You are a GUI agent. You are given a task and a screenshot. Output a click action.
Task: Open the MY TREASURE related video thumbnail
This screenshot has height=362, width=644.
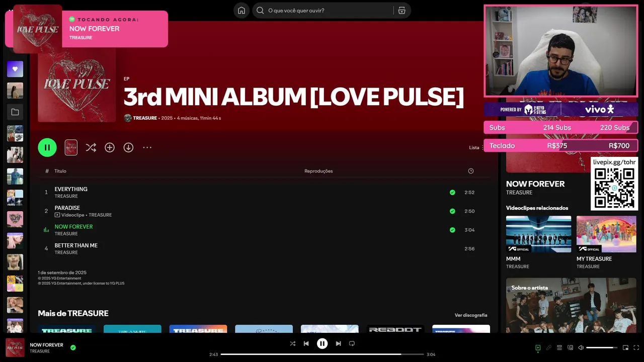click(x=606, y=234)
